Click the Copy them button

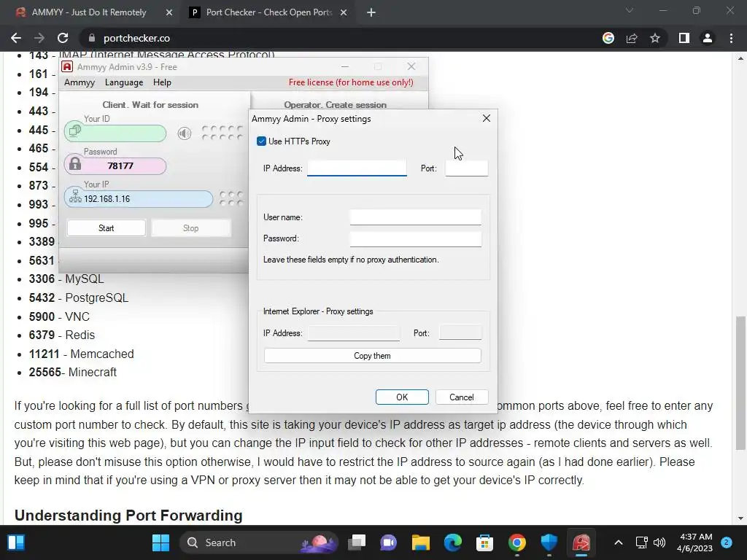tap(373, 356)
